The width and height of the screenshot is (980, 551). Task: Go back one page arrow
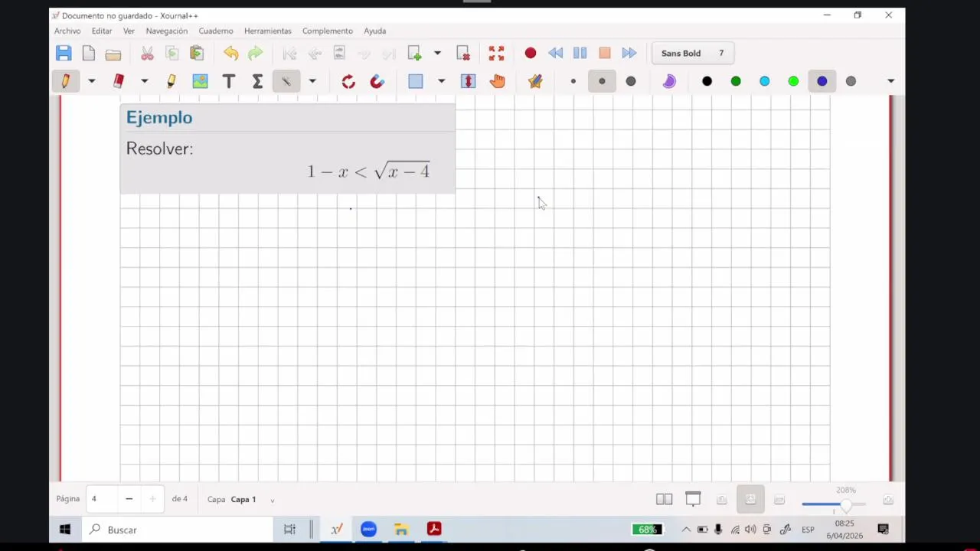point(315,54)
